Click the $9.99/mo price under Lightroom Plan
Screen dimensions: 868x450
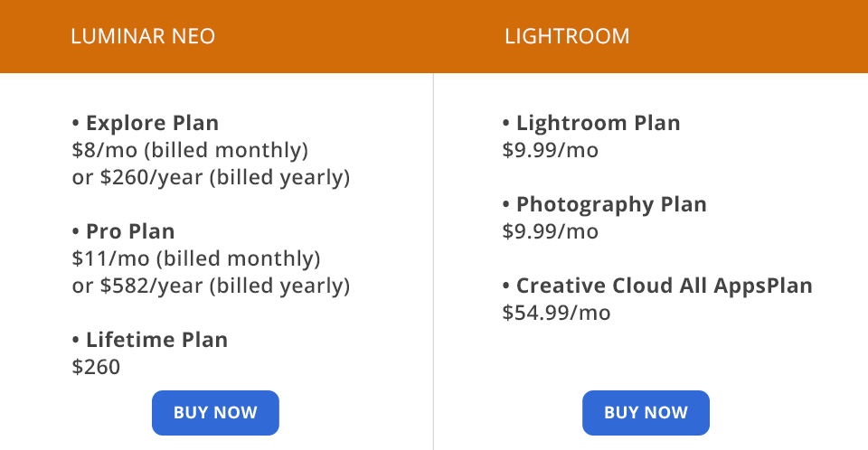551,150
